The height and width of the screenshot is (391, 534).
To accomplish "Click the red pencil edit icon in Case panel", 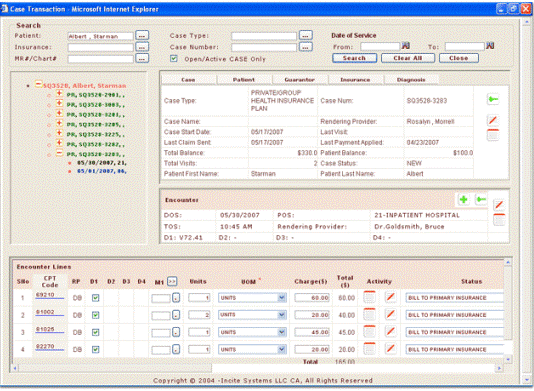I will (x=492, y=120).
